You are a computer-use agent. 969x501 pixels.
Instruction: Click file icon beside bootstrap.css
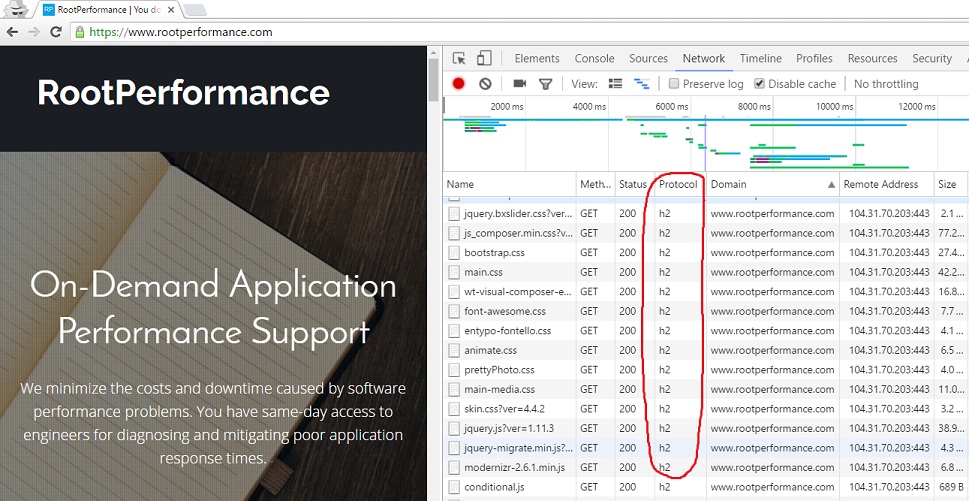(x=454, y=253)
